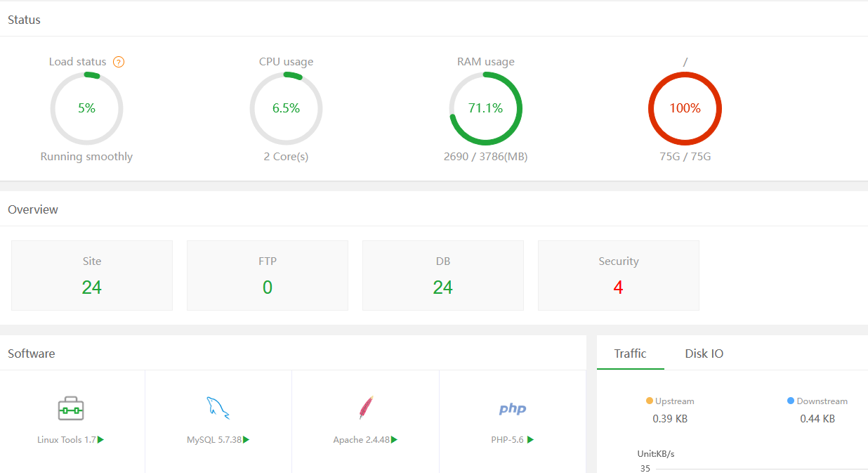868x473 pixels.
Task: Click the green arrow next to PHP-5.6
Action: (x=530, y=440)
